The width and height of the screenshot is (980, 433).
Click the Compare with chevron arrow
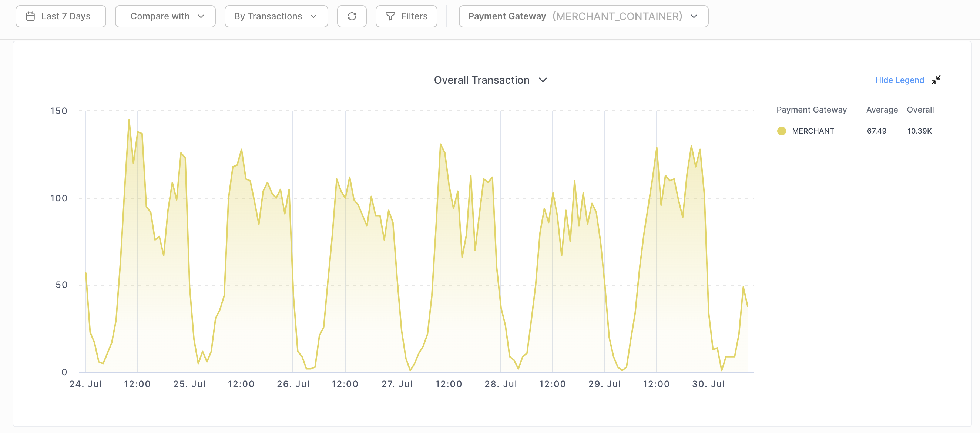(201, 16)
